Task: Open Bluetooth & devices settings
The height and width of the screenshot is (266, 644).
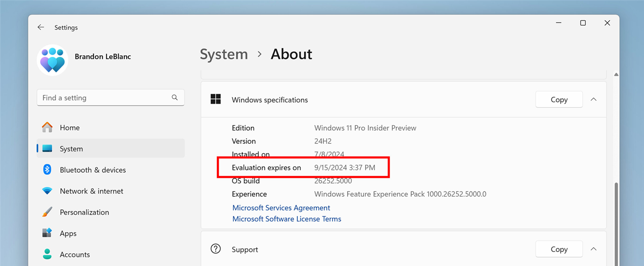Action: coord(111,170)
